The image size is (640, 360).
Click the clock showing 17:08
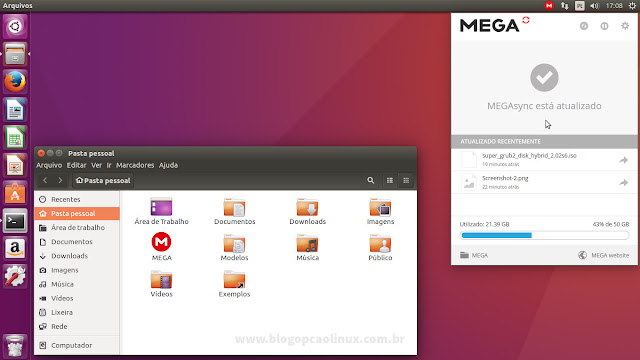pyautogui.click(x=614, y=6)
